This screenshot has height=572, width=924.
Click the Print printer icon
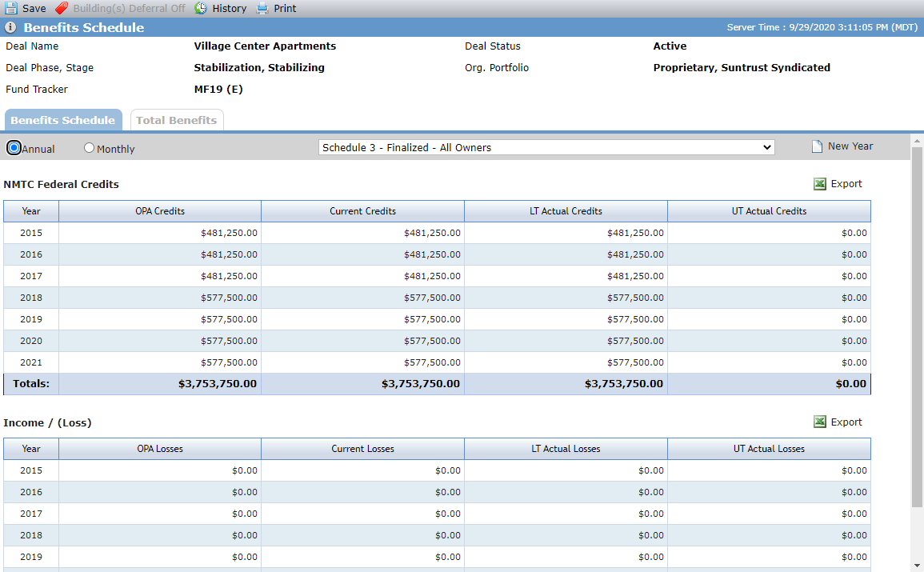[263, 8]
